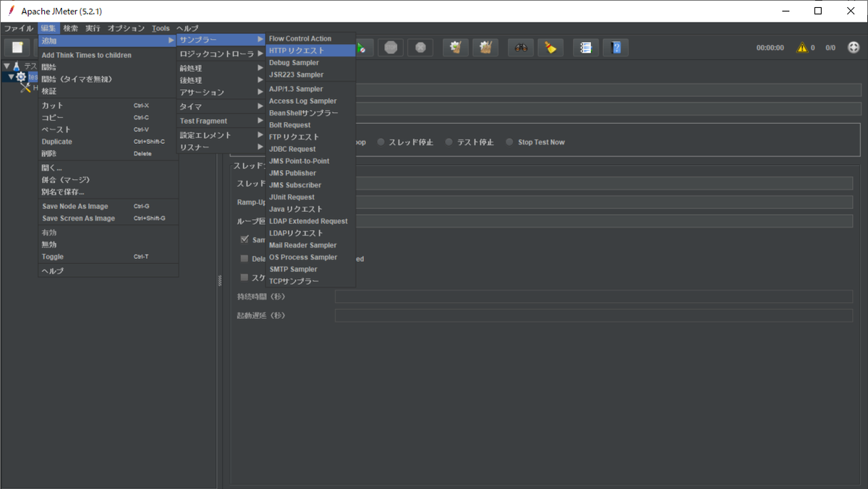Open the ヘルプ menu in menu bar
868x489 pixels.
point(187,28)
